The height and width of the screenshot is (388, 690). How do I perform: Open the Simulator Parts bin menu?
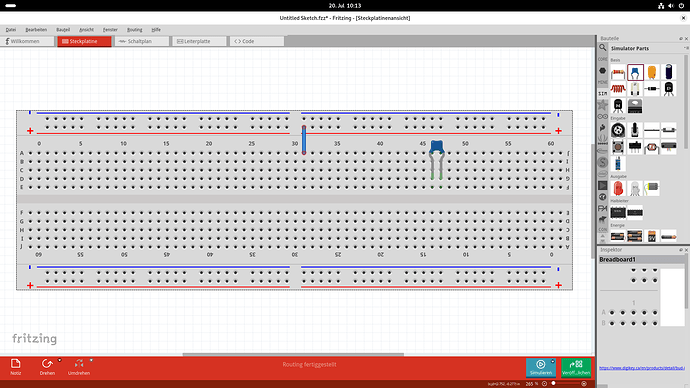pyautogui.click(x=686, y=48)
